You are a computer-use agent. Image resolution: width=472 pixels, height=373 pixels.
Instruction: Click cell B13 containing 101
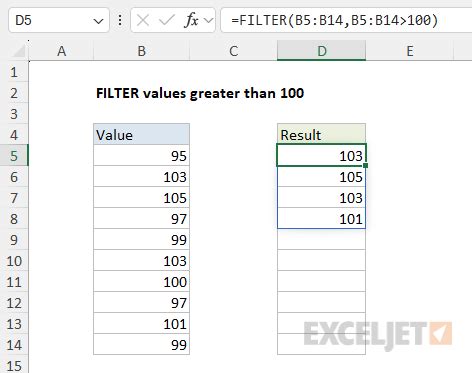[x=142, y=324]
